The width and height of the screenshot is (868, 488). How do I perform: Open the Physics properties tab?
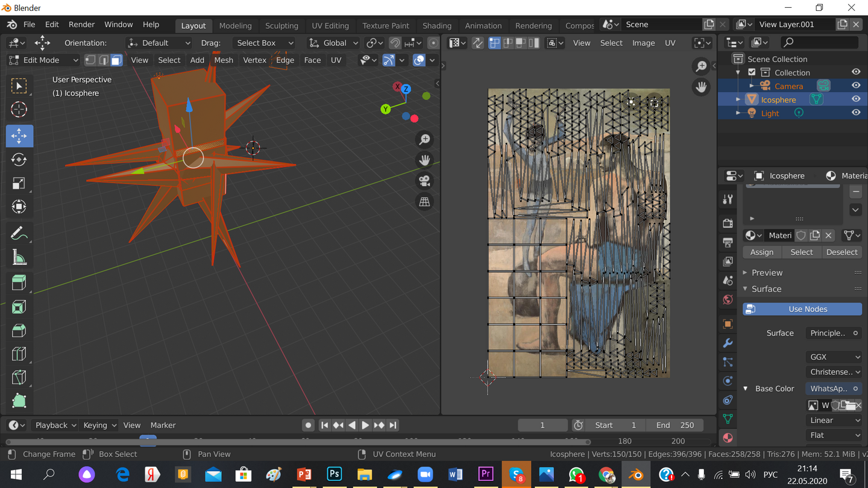[x=728, y=381]
